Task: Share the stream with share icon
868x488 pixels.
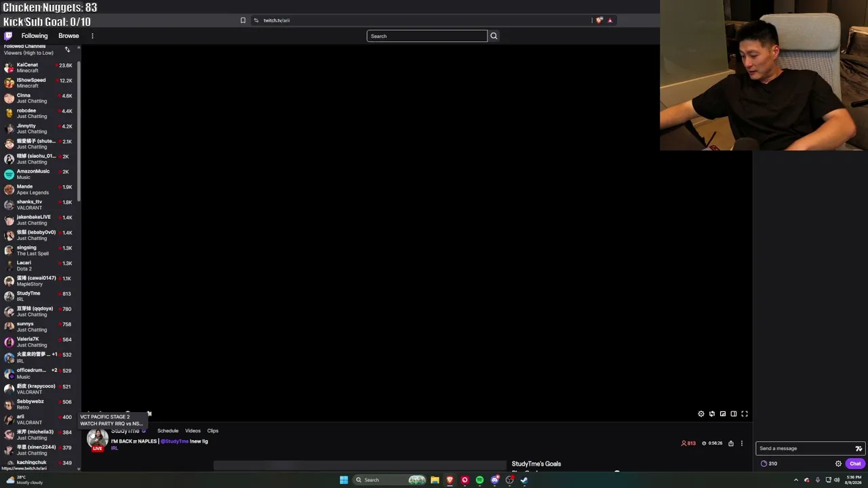Action: [x=731, y=443]
